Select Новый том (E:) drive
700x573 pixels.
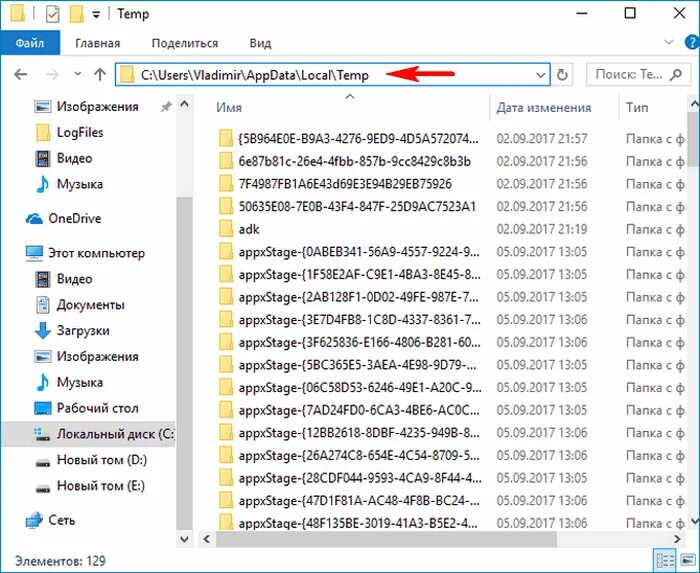click(89, 486)
